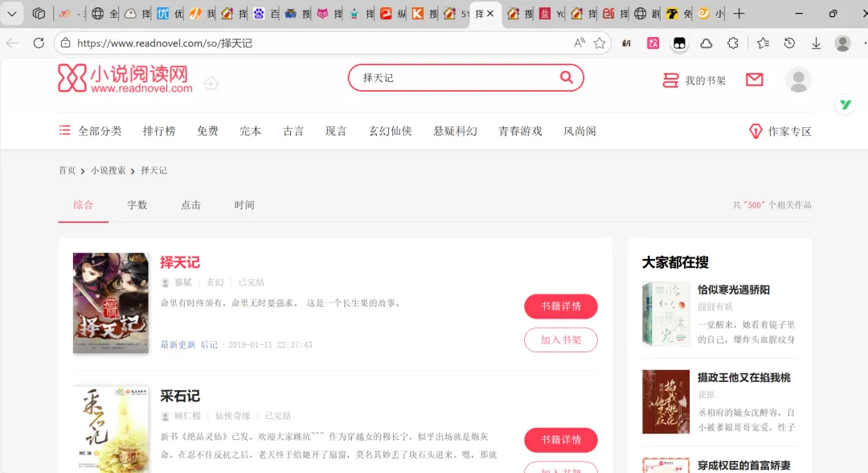868x473 pixels.
Task: Open 排行榜 navigation item
Action: point(159,131)
